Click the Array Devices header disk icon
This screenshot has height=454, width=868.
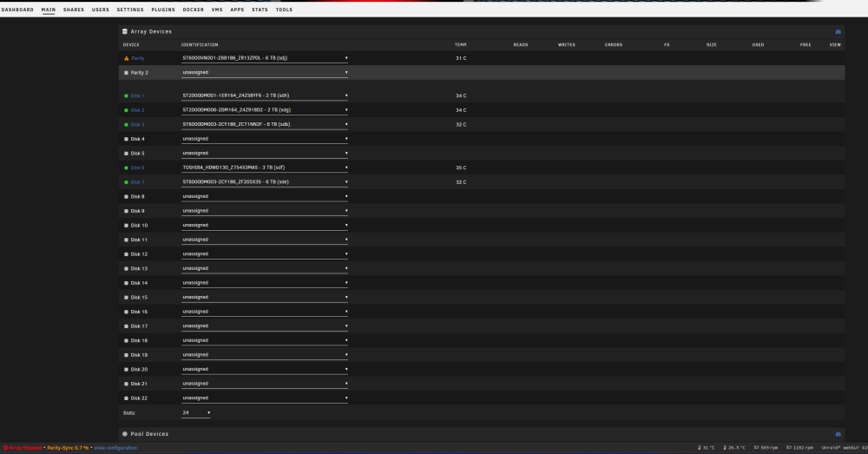[x=124, y=31]
